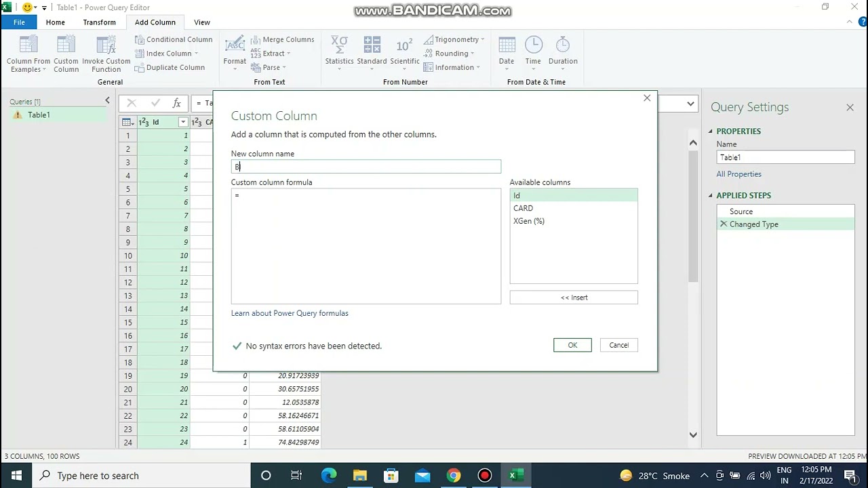The image size is (868, 488).
Task: Switch to the Home tab
Action: 56,22
